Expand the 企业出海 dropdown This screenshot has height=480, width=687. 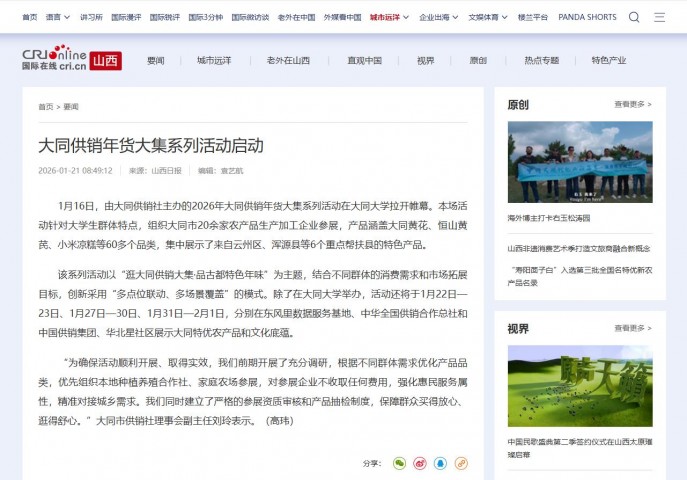[x=437, y=17]
